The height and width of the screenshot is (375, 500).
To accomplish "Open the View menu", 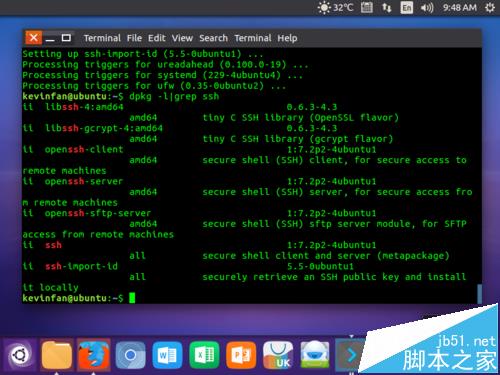I will [182, 38].
